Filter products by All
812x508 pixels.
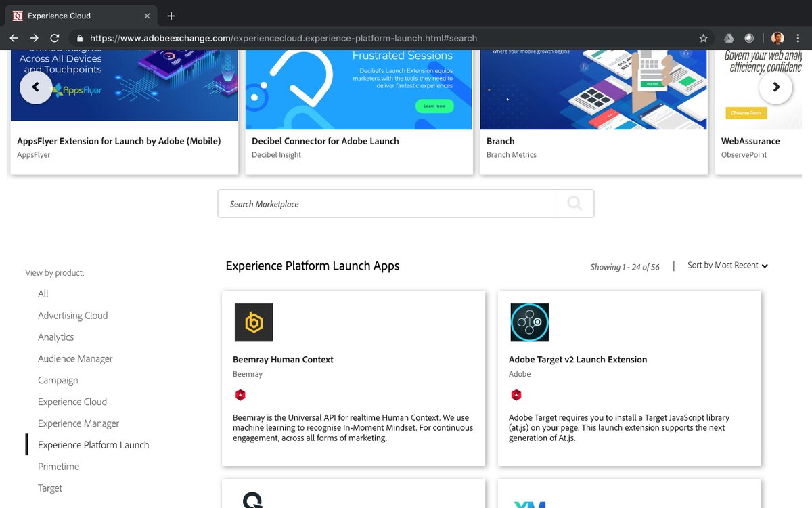pos(43,294)
